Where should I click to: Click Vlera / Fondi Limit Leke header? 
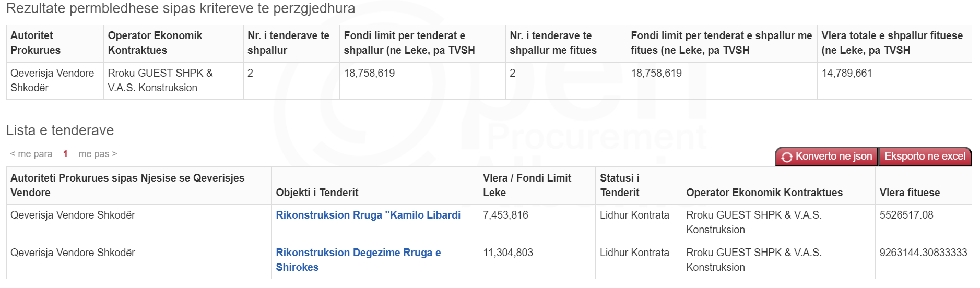coord(527,185)
